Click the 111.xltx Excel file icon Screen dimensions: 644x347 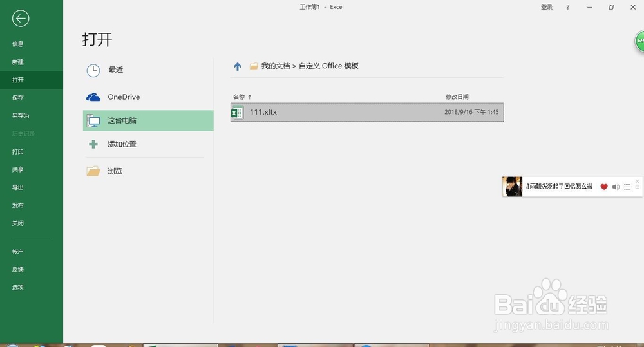[x=238, y=112]
